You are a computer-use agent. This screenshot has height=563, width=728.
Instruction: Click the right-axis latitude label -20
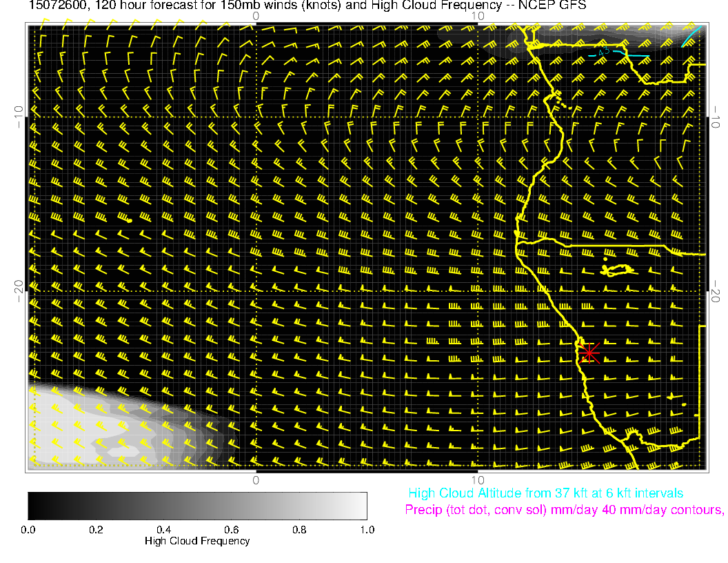tap(716, 292)
